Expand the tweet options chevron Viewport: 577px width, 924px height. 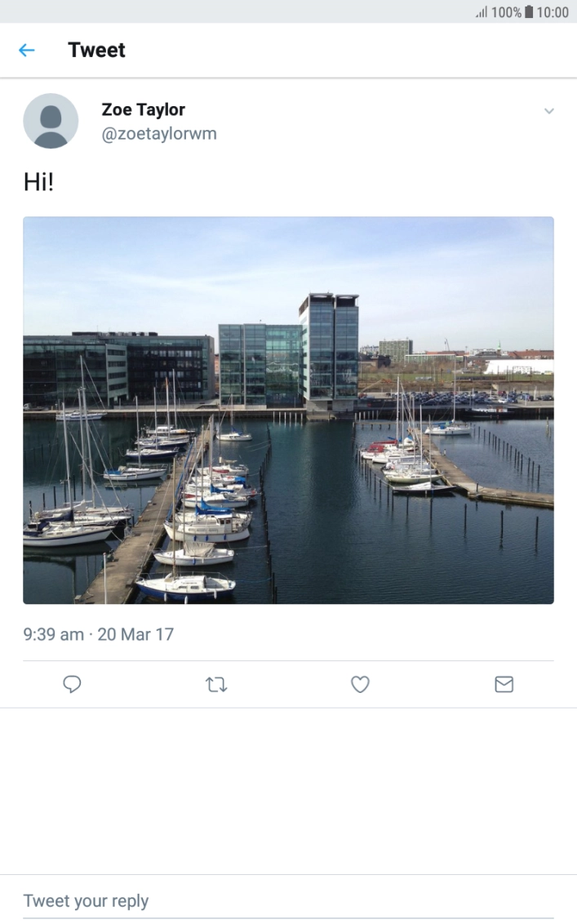(x=549, y=111)
